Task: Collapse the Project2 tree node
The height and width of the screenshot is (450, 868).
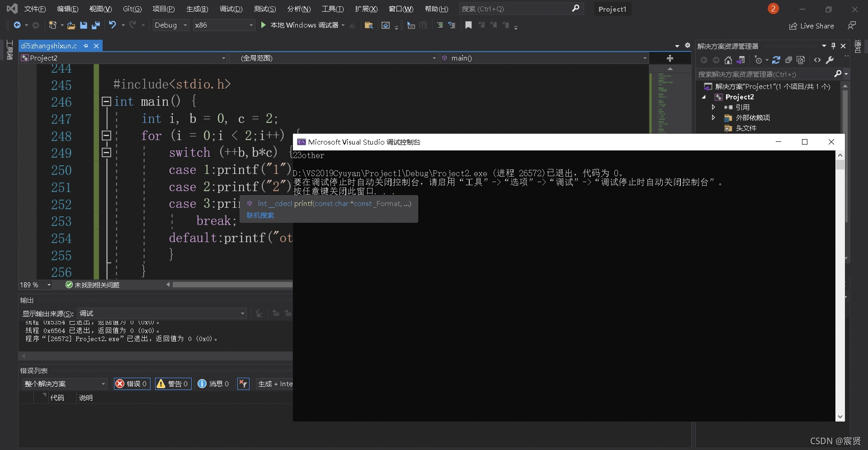Action: tap(704, 97)
